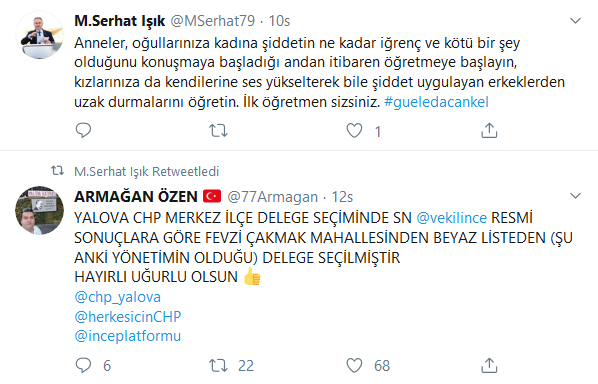Image resolution: width=598 pixels, height=384 pixels.
Task: Expand options chevron on M.Serhat Işık's tweet
Action: pyautogui.click(x=575, y=21)
